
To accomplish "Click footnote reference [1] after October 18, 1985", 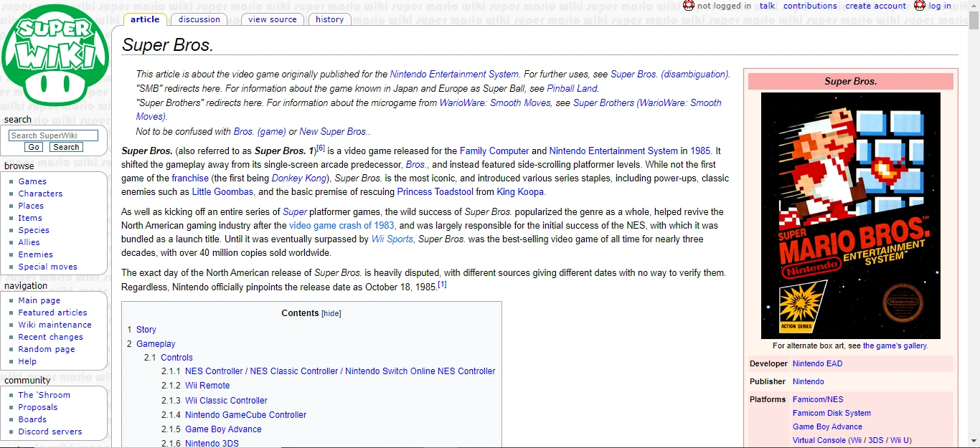I will 442,285.
